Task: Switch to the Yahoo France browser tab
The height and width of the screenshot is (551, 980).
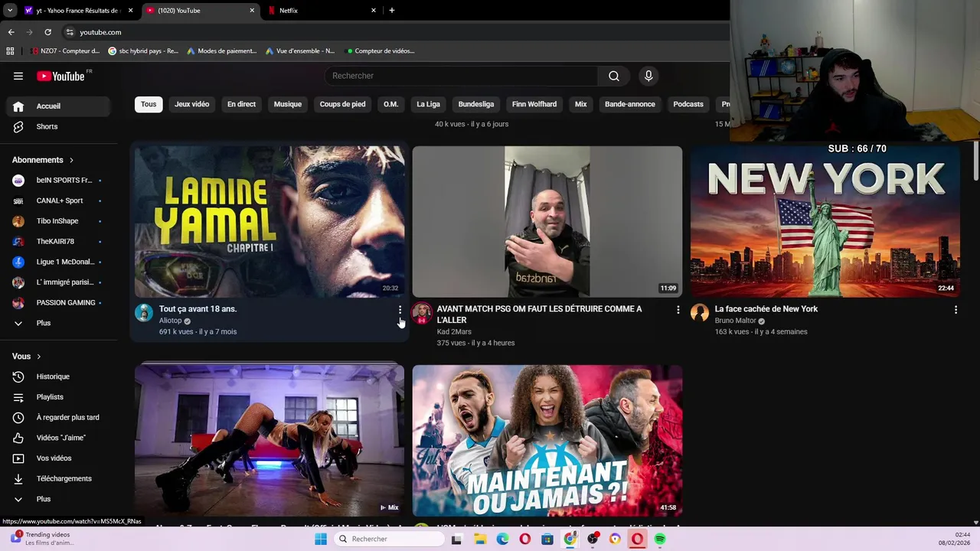Action: tap(77, 11)
